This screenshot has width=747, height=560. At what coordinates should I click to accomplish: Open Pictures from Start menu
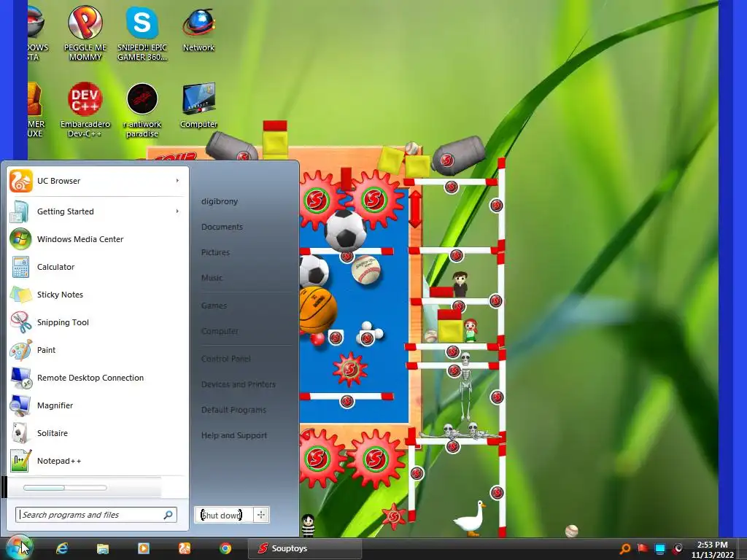coord(215,252)
